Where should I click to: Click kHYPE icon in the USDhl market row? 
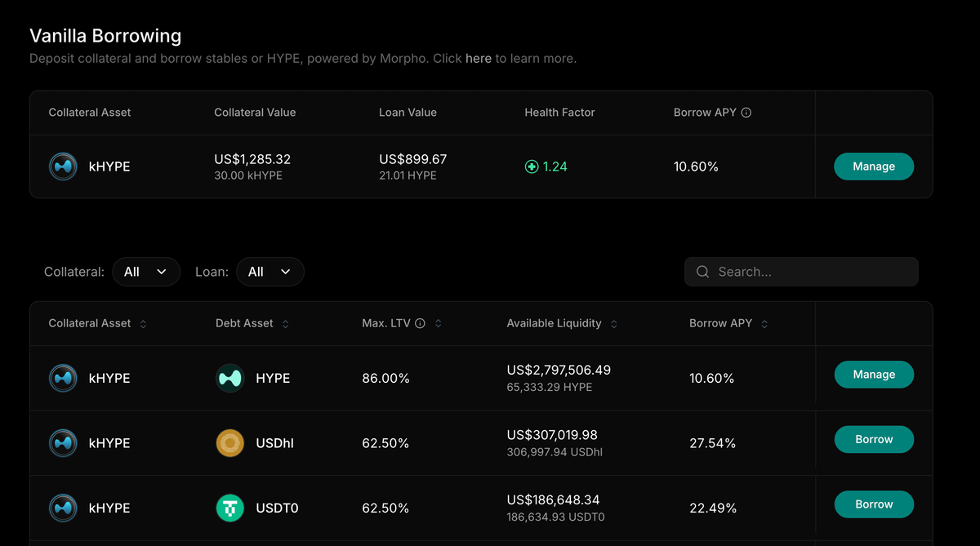(63, 443)
